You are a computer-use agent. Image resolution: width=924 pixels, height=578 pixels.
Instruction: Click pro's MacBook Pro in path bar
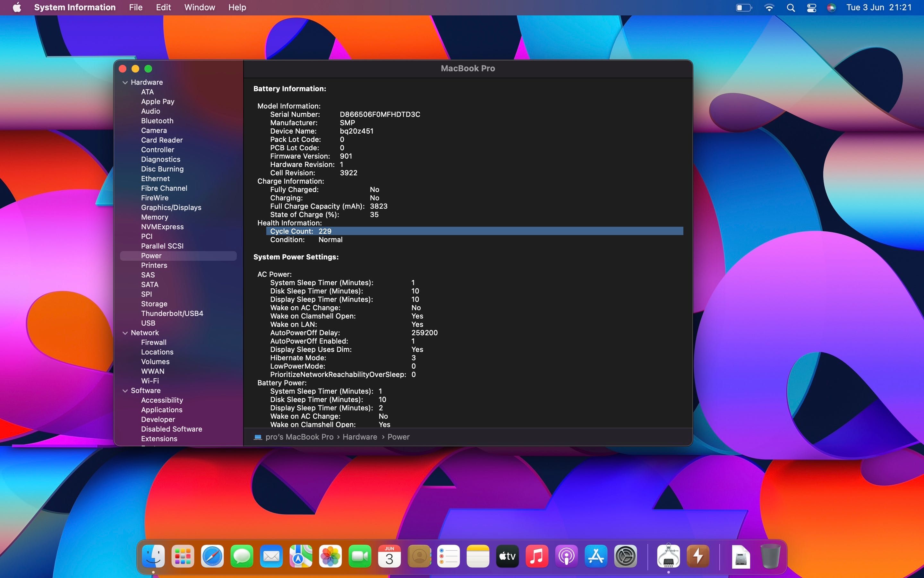(299, 437)
